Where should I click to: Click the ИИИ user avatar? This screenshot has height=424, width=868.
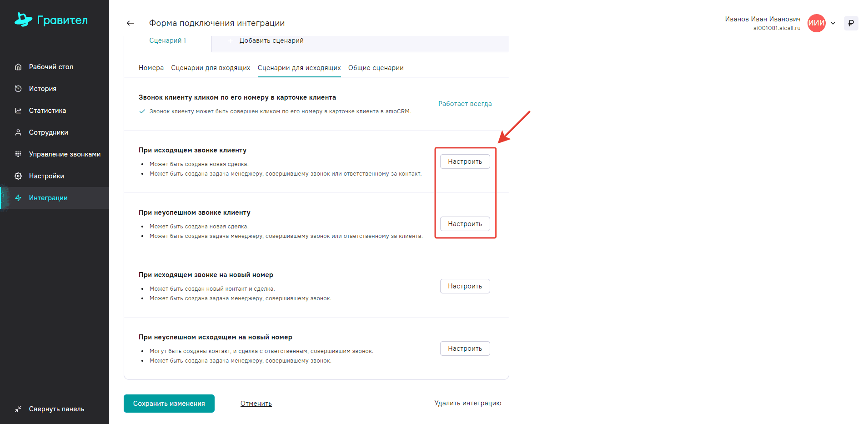(x=816, y=23)
